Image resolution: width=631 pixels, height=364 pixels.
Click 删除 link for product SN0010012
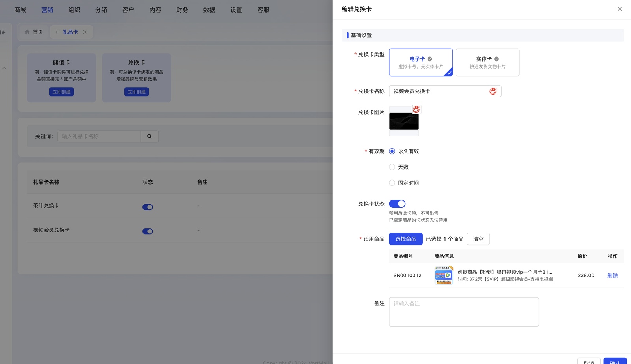point(612,276)
